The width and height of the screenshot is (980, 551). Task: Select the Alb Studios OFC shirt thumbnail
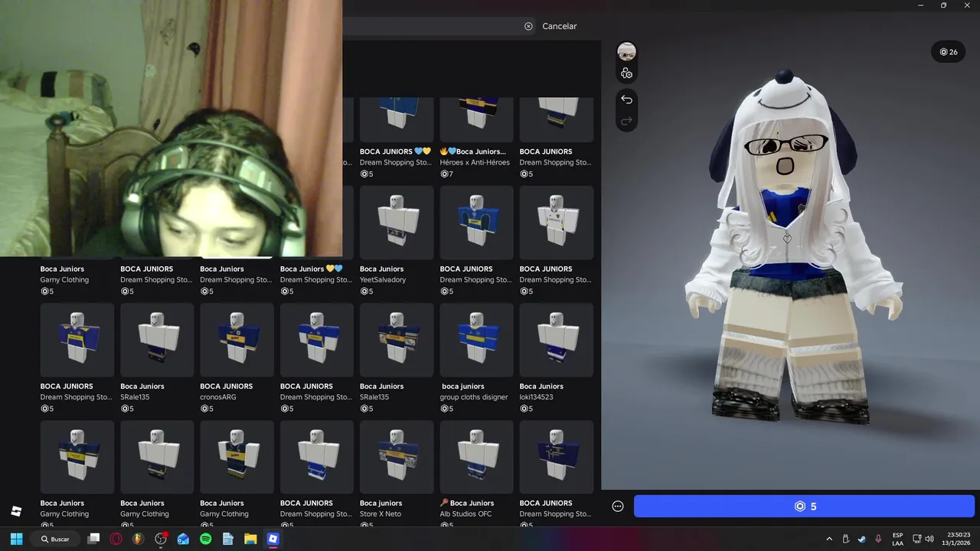click(x=476, y=457)
